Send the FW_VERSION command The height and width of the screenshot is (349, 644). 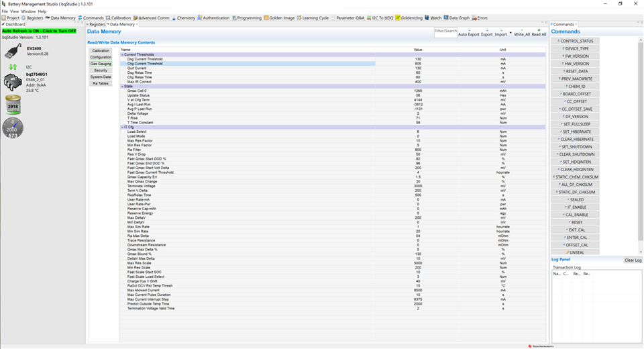click(x=575, y=56)
